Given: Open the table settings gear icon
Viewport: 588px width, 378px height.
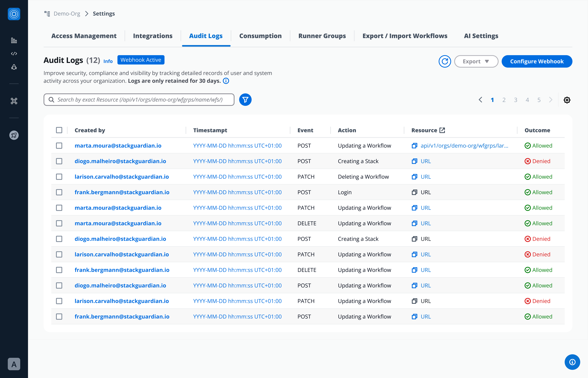Looking at the screenshot, I should 567,100.
